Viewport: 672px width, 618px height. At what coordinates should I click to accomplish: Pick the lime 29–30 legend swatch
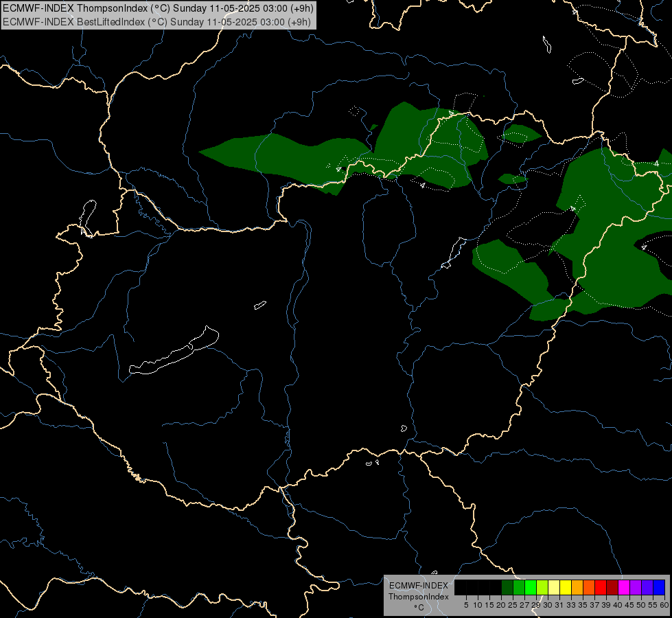(x=542, y=588)
